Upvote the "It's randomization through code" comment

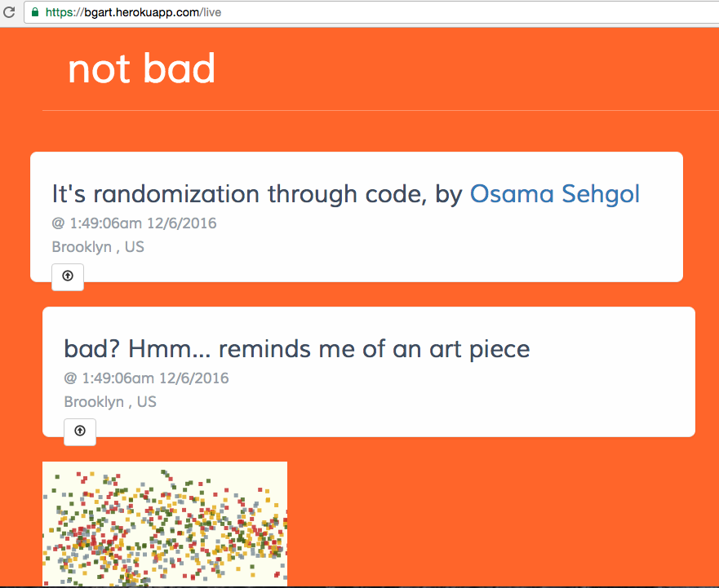(x=68, y=276)
